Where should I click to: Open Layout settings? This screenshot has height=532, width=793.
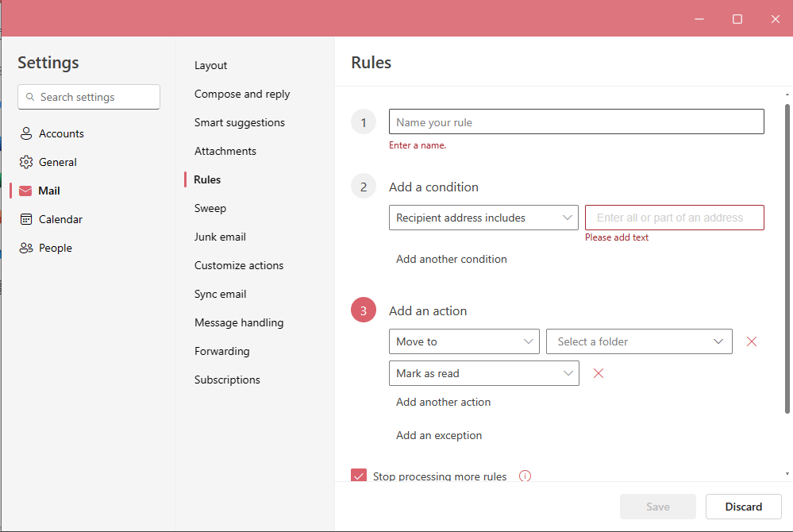210,65
